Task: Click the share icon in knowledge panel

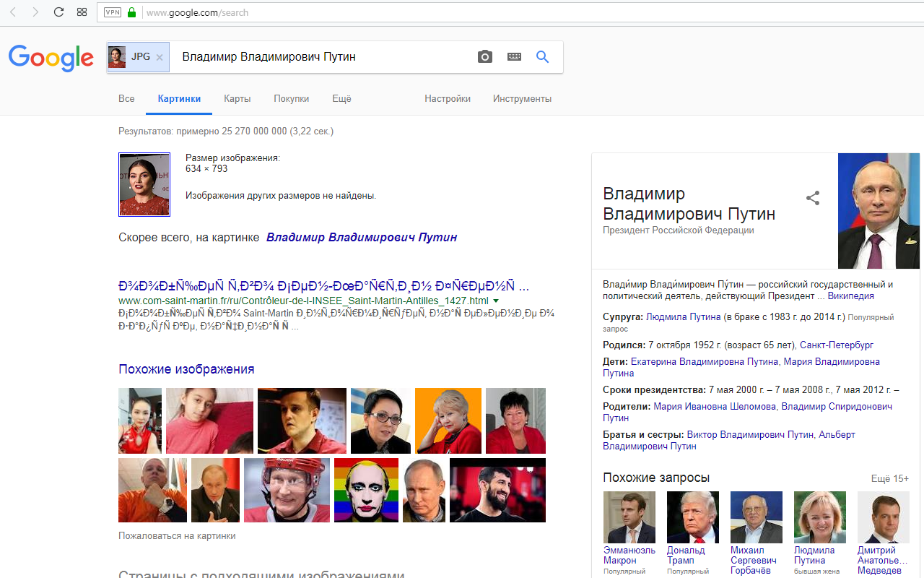Action: coord(813,198)
